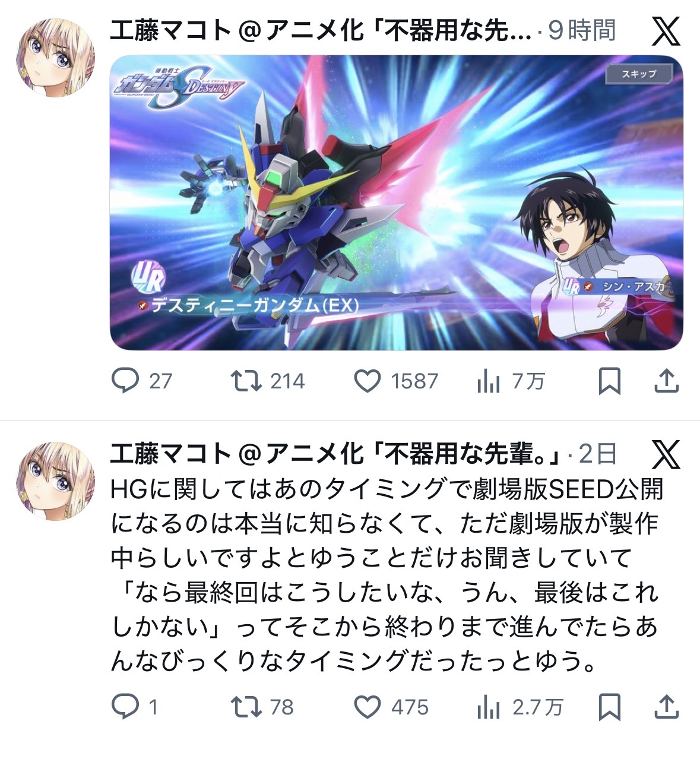Click the X logo on the first tweet
This screenshot has width=700, height=759.
tap(666, 30)
